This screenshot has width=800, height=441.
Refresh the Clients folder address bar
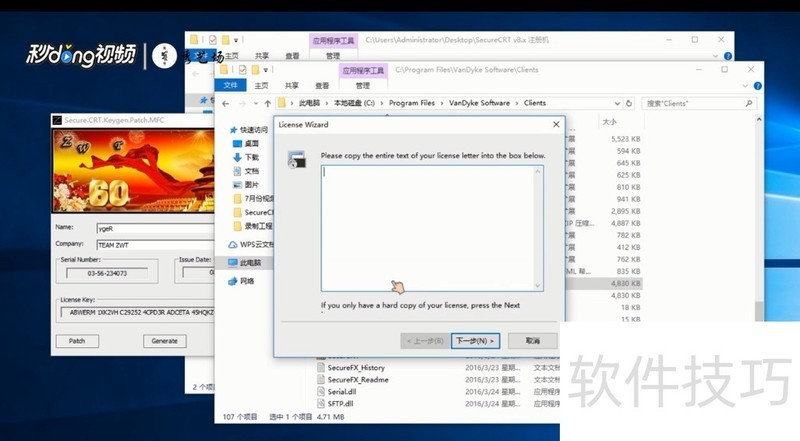pyautogui.click(x=629, y=103)
